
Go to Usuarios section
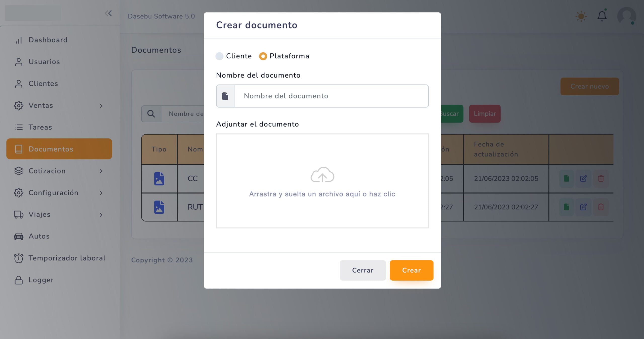point(44,62)
